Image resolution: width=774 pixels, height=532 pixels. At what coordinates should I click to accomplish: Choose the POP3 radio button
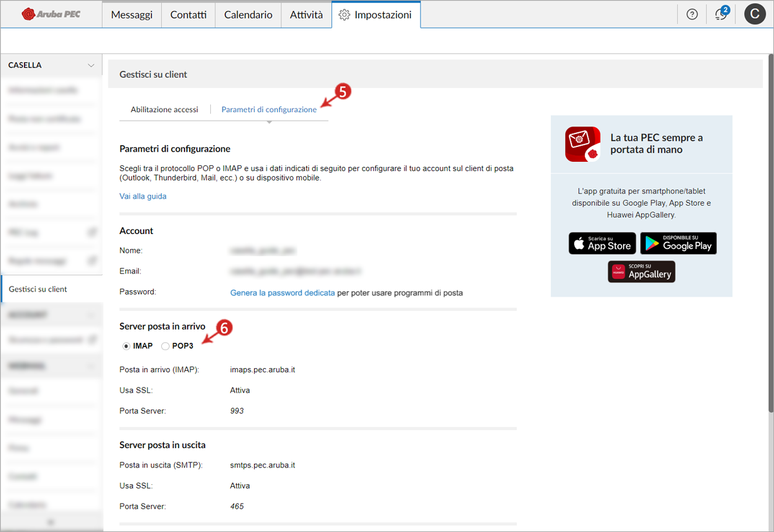[166, 346]
